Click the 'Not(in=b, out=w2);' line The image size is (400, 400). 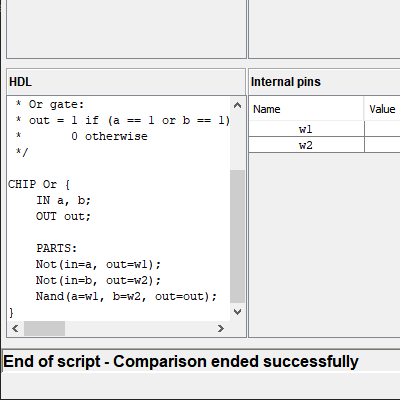click(x=98, y=280)
